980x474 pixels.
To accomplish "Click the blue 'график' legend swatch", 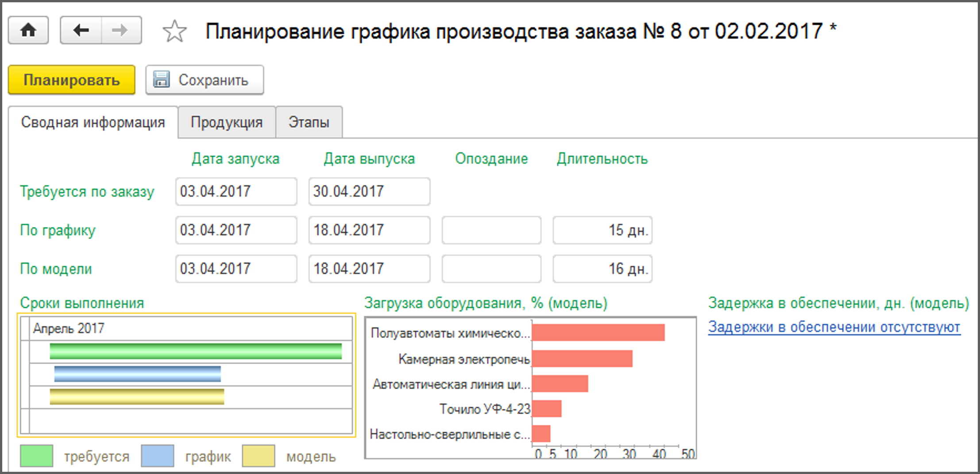I will pyautogui.click(x=157, y=456).
